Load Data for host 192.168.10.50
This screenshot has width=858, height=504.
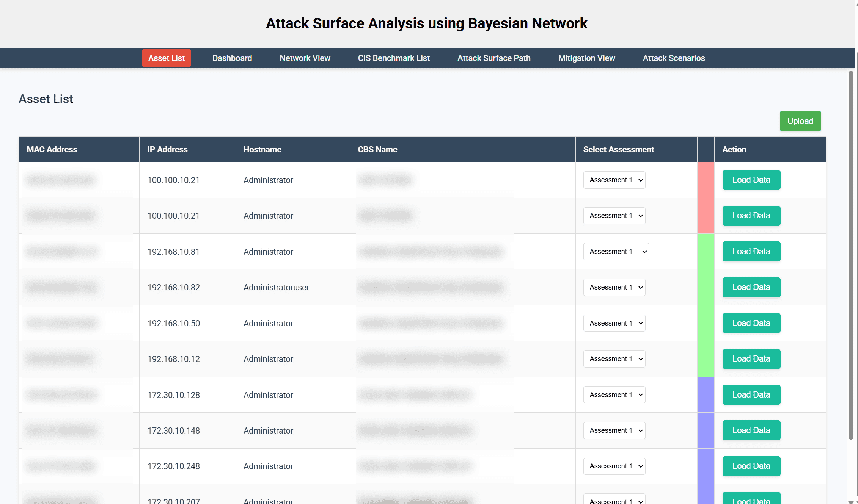point(751,323)
